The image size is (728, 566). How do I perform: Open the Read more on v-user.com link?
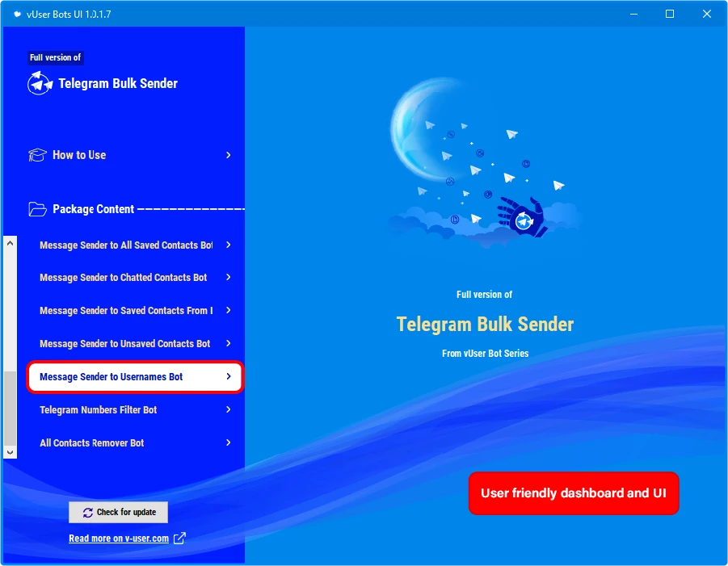coord(119,539)
